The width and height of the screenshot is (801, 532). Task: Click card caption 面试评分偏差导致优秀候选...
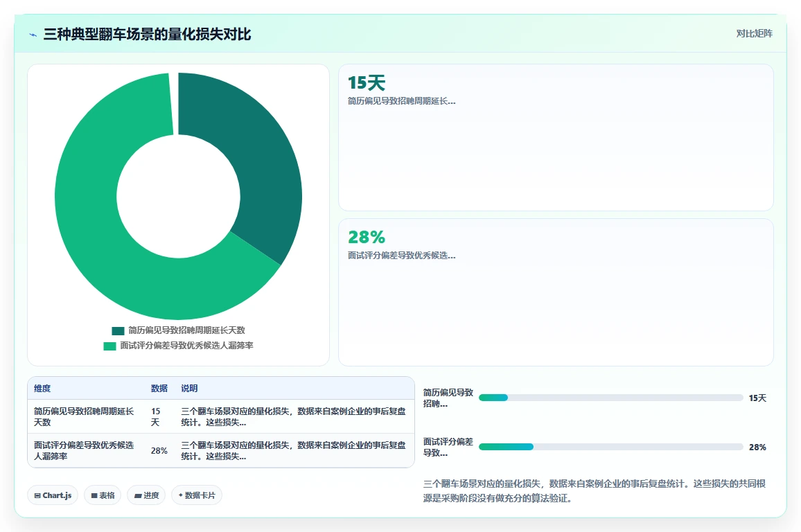(x=401, y=256)
